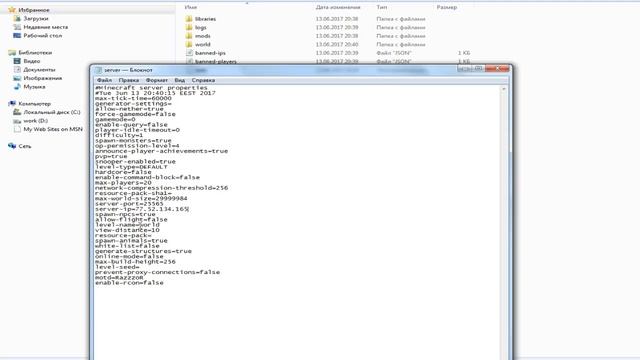Image resolution: width=640 pixels, height=360 pixels.
Task: Sort files by the Тип column
Action: click(382, 7)
